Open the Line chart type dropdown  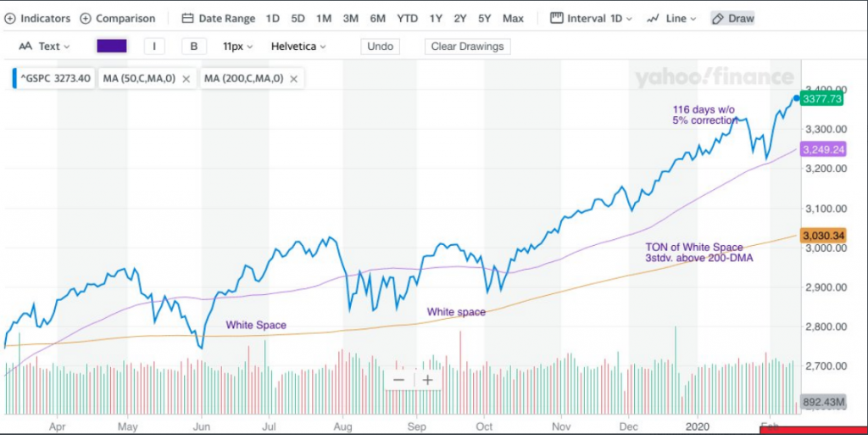671,18
